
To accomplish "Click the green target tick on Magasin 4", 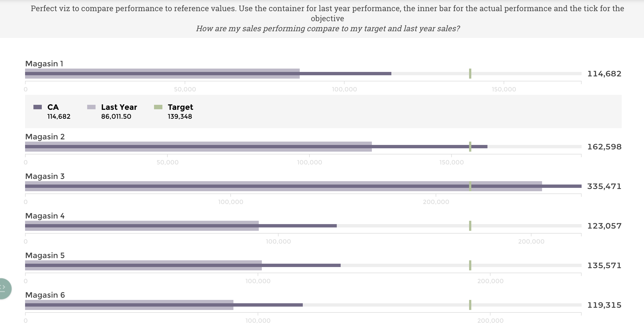I will pos(470,226).
